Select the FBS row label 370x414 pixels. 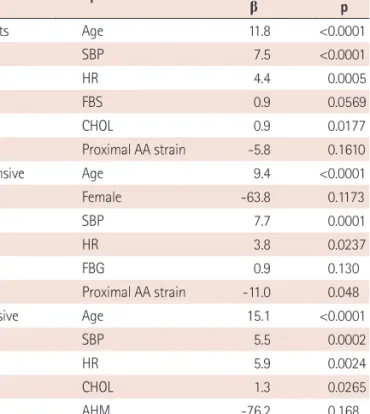(x=92, y=102)
